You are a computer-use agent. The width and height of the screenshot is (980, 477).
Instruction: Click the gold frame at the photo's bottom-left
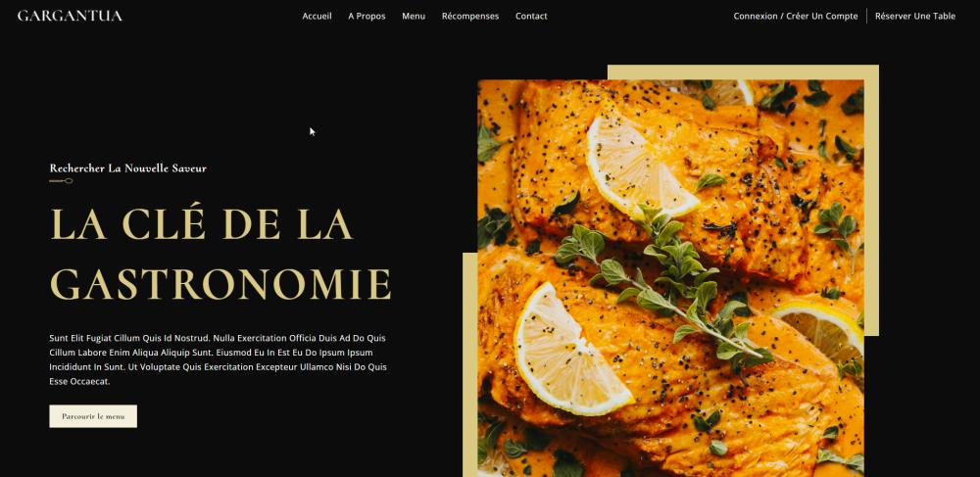click(x=470, y=364)
